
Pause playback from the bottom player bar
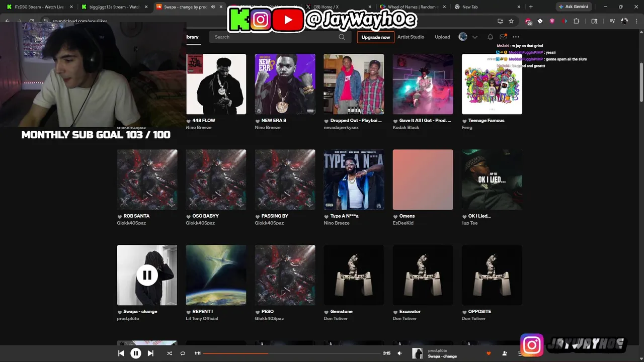[136, 353]
